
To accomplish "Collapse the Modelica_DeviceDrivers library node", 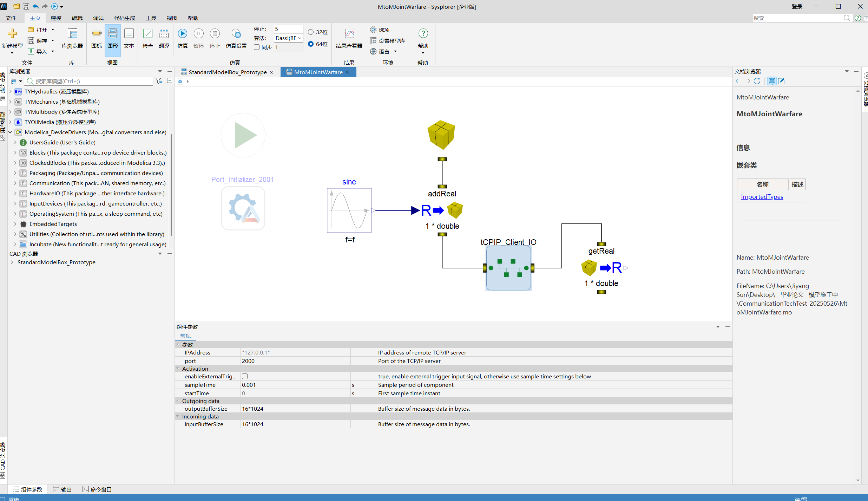I will click(x=10, y=132).
